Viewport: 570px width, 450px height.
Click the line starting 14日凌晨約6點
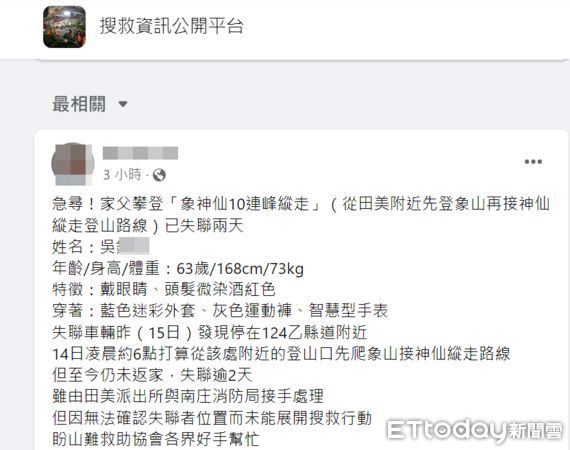point(281,354)
